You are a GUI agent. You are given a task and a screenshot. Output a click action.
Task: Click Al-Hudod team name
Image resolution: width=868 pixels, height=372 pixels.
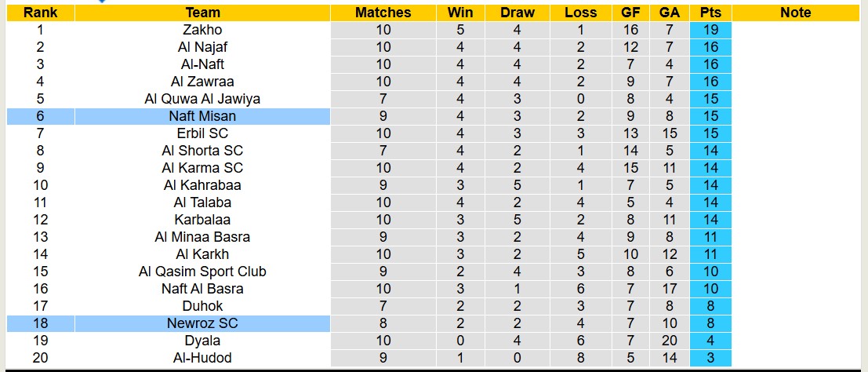[x=202, y=358]
